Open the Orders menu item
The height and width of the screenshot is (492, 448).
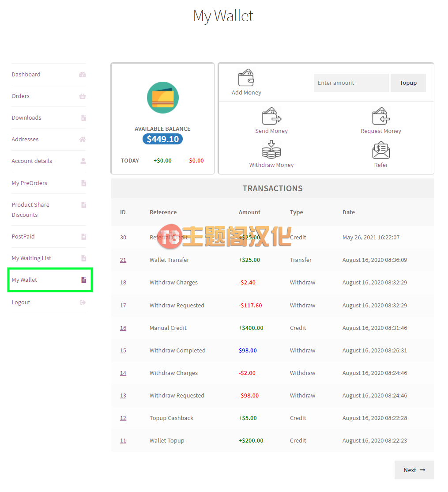[21, 96]
